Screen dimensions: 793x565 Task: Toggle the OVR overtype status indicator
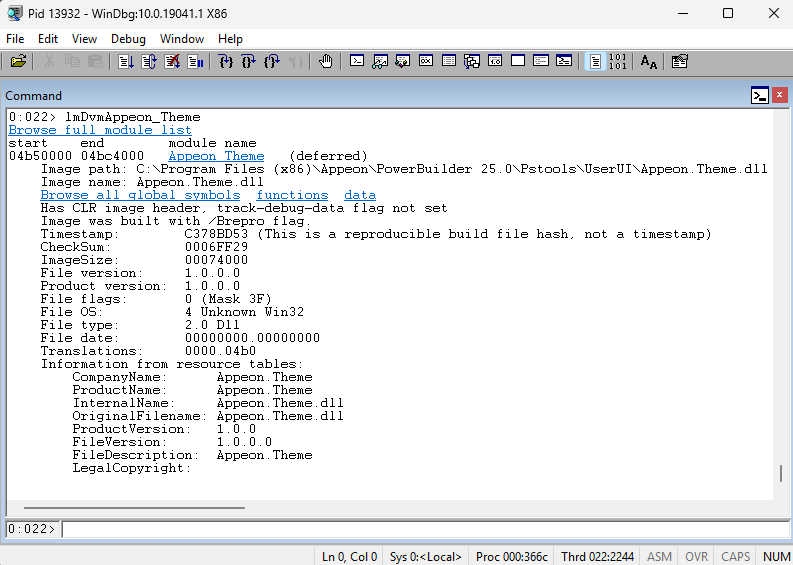696,556
